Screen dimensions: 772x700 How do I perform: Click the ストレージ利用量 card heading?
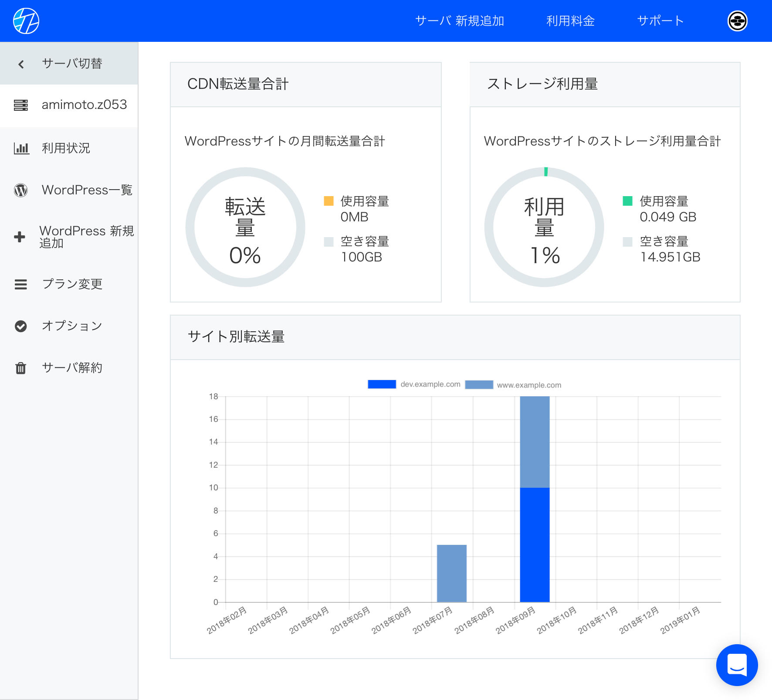coord(542,84)
